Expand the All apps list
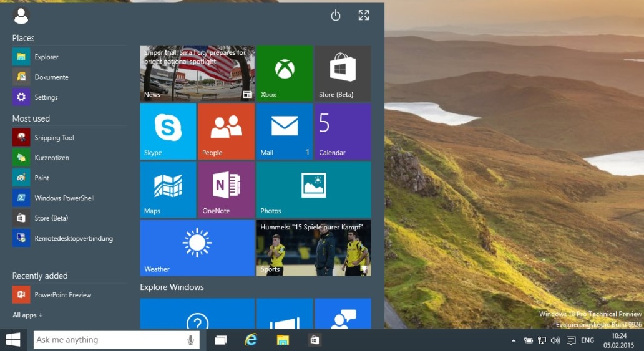 tap(27, 315)
